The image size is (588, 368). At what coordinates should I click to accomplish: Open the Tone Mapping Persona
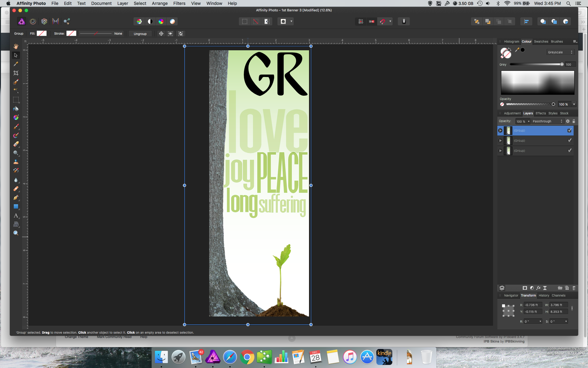coord(55,21)
